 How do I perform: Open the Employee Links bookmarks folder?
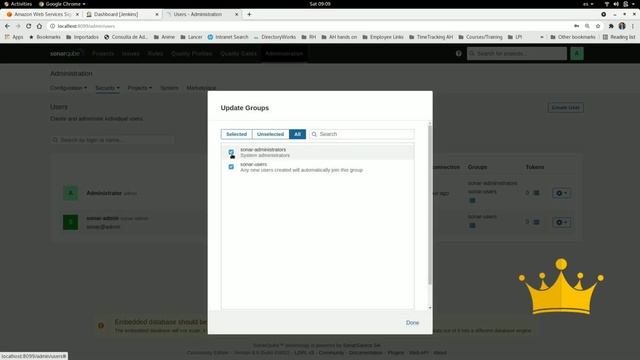pos(383,37)
